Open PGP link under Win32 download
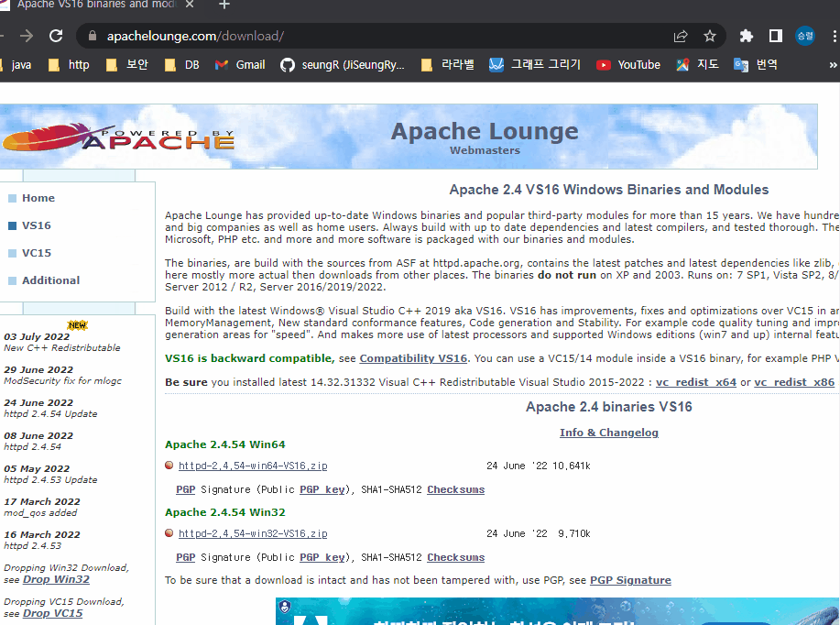 click(x=185, y=557)
